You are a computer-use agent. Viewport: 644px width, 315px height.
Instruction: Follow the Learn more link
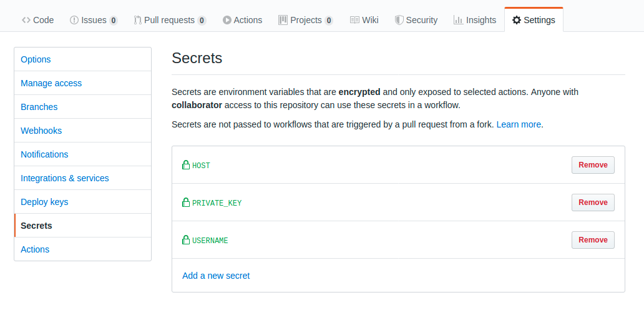click(519, 124)
